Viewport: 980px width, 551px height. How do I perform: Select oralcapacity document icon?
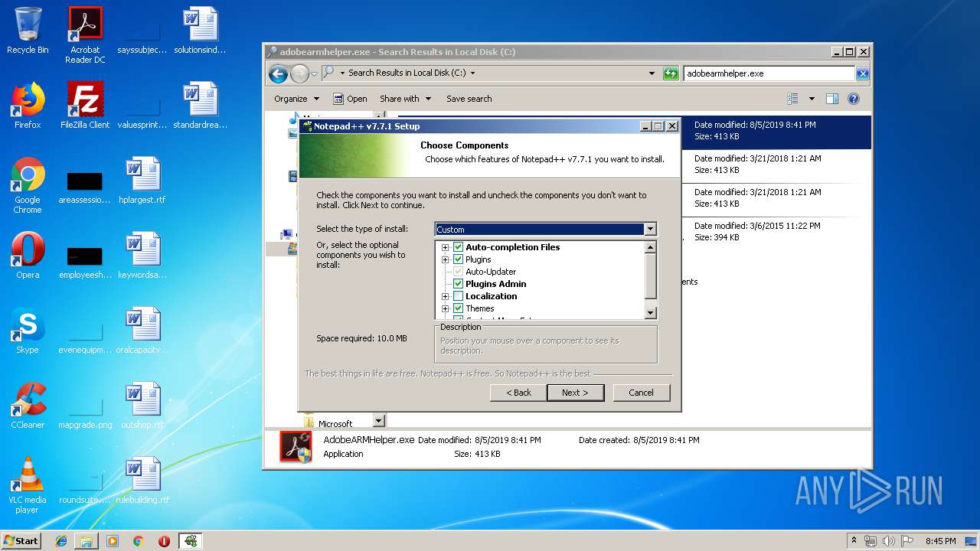[x=142, y=331]
